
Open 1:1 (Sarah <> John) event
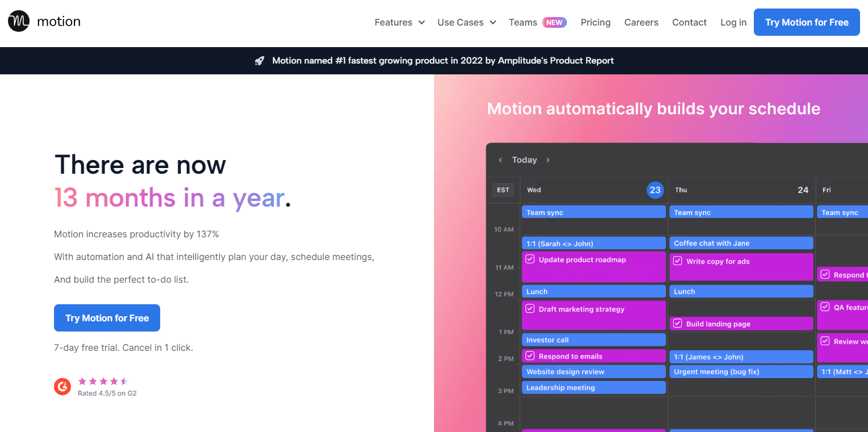click(x=594, y=244)
